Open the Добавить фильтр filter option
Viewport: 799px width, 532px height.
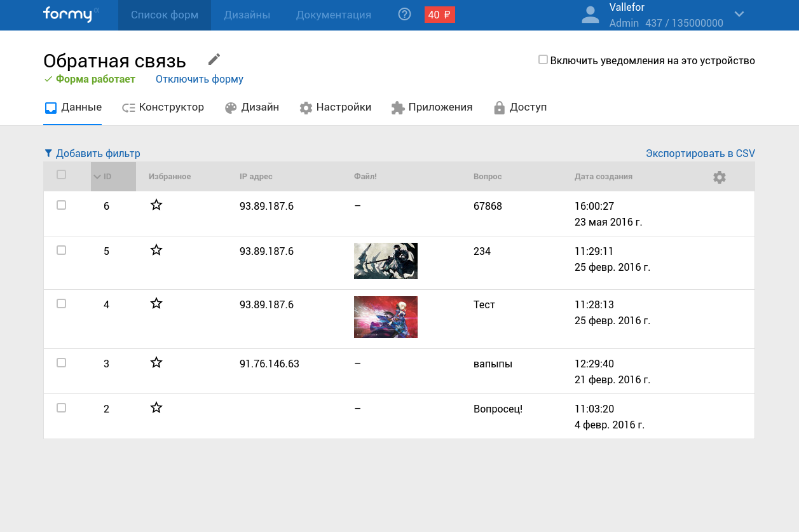[x=92, y=153]
